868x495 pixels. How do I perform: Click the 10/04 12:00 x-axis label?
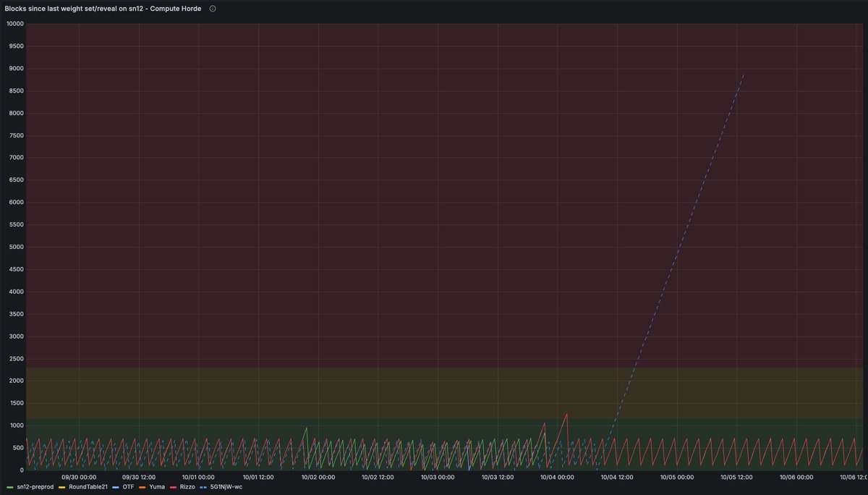click(617, 478)
